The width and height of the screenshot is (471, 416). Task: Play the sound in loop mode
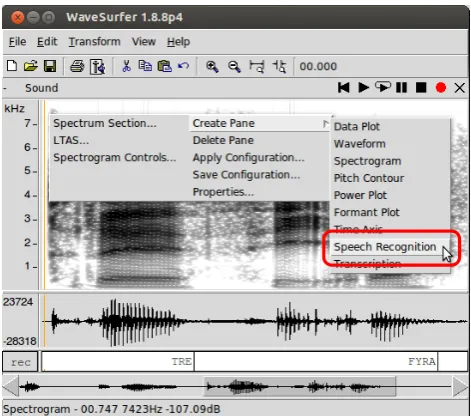[383, 87]
